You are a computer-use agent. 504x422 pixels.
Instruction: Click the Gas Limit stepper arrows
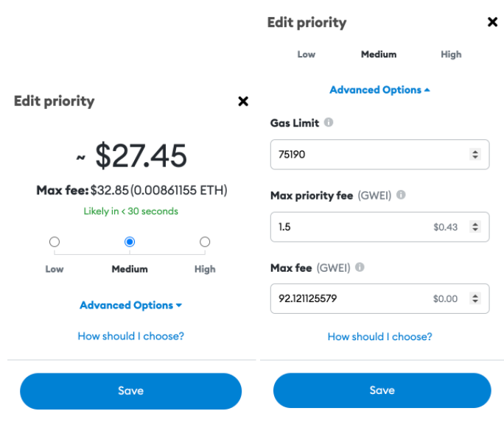click(475, 154)
